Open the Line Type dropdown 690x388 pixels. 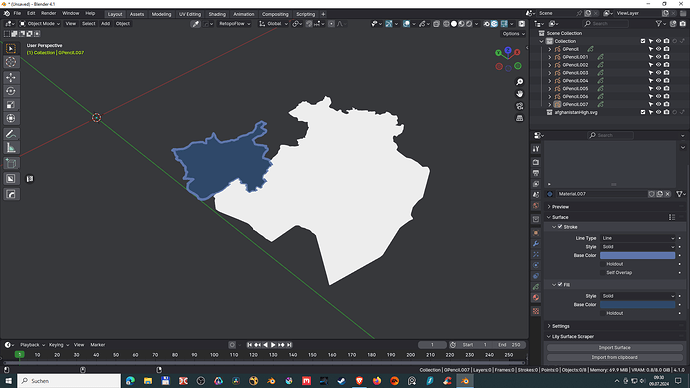coord(638,238)
